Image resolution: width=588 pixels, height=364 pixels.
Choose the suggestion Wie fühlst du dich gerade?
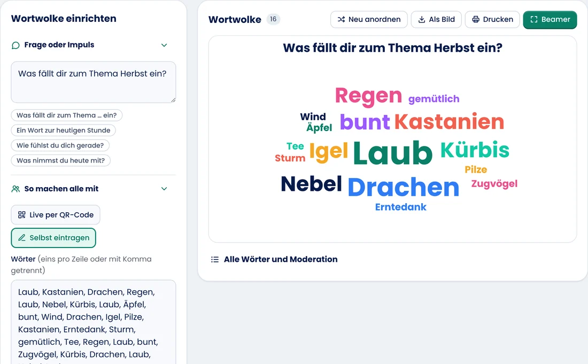[60, 145]
